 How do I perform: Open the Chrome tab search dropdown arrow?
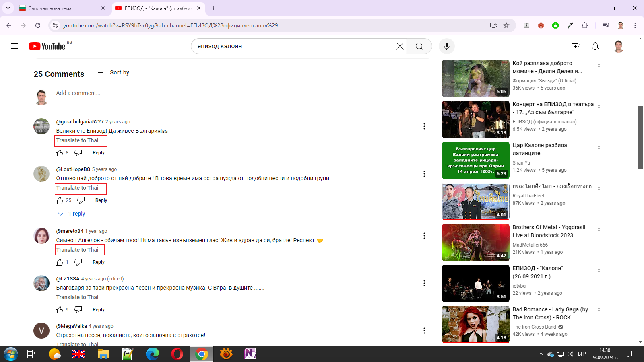click(x=8, y=8)
